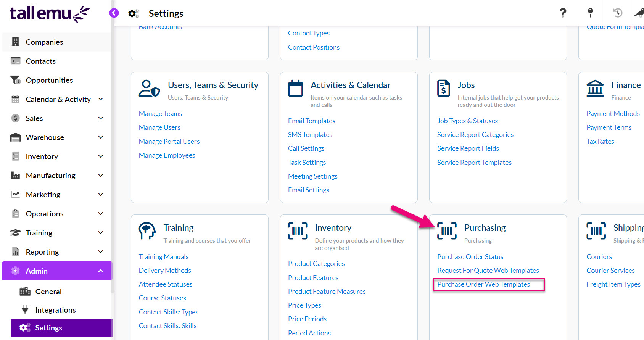Open the Manage Users link
The height and width of the screenshot is (340, 644).
(x=159, y=127)
